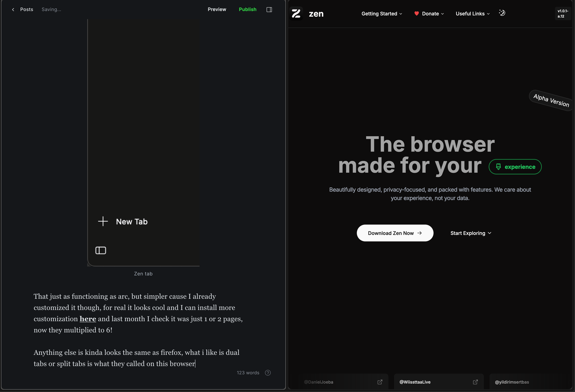Screen dimensions: 575x392
Task: Click the green 'experience' pill
Action: (x=515, y=167)
